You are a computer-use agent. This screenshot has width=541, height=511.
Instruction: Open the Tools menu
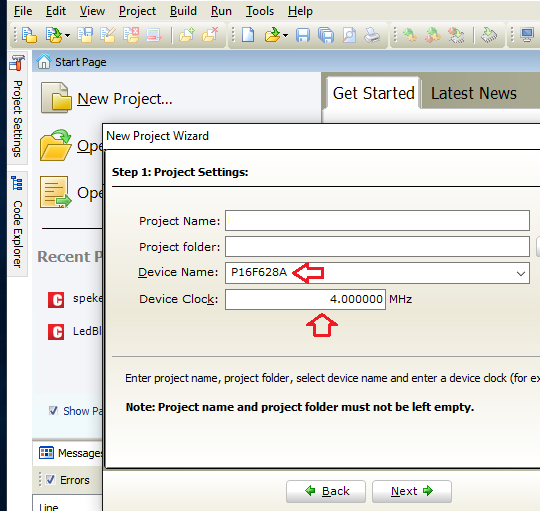260,11
